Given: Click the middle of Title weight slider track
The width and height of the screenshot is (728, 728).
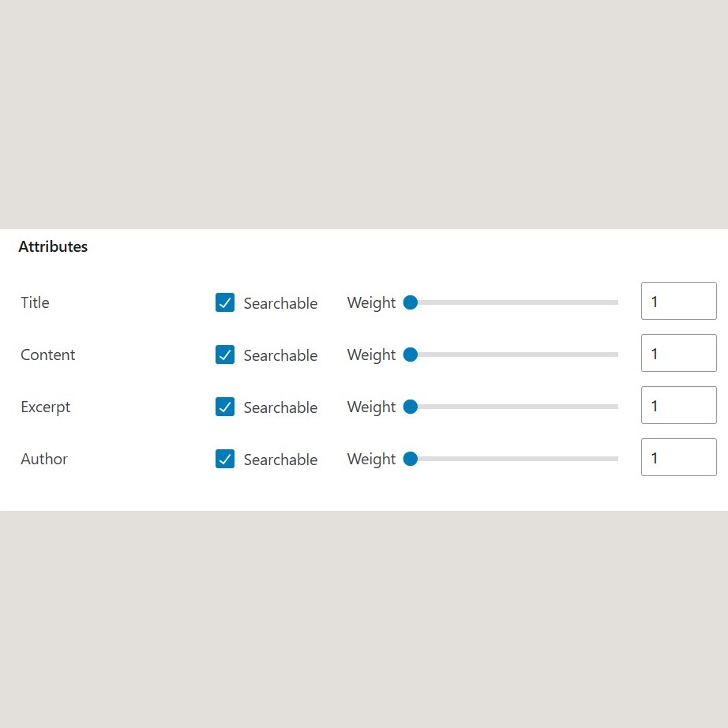Looking at the screenshot, I should pyautogui.click(x=514, y=302).
